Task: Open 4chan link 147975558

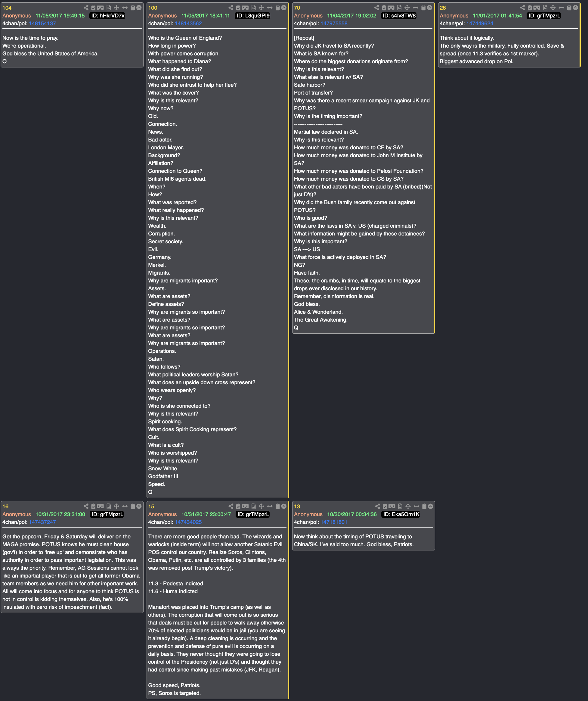Action: [334, 23]
